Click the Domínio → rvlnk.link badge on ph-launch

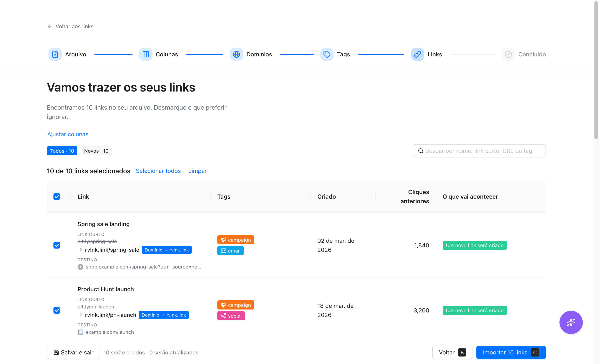[x=164, y=315]
